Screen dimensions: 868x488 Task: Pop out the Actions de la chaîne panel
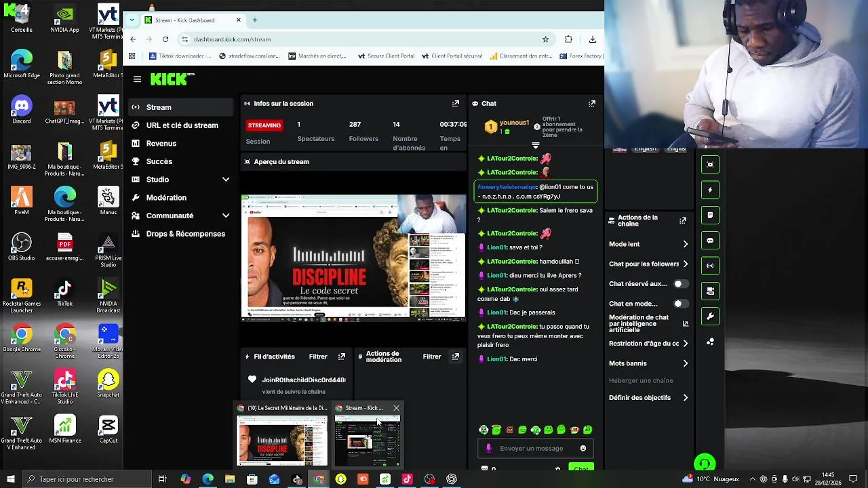(683, 220)
